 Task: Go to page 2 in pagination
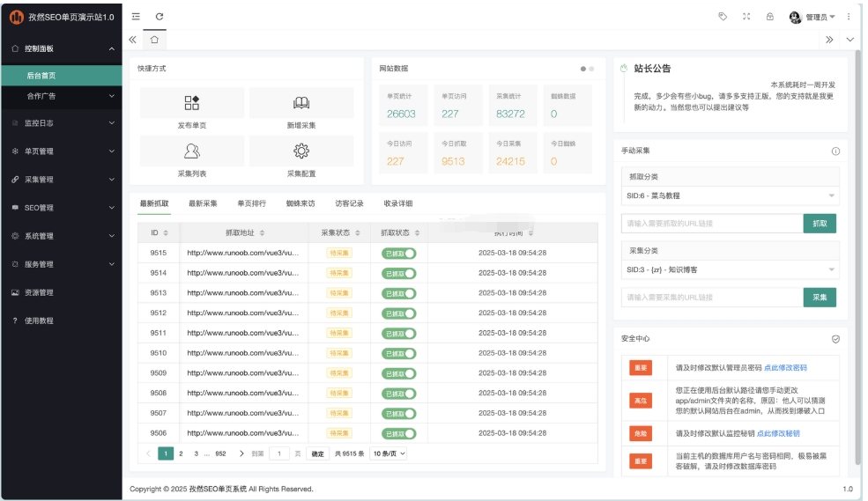point(181,453)
